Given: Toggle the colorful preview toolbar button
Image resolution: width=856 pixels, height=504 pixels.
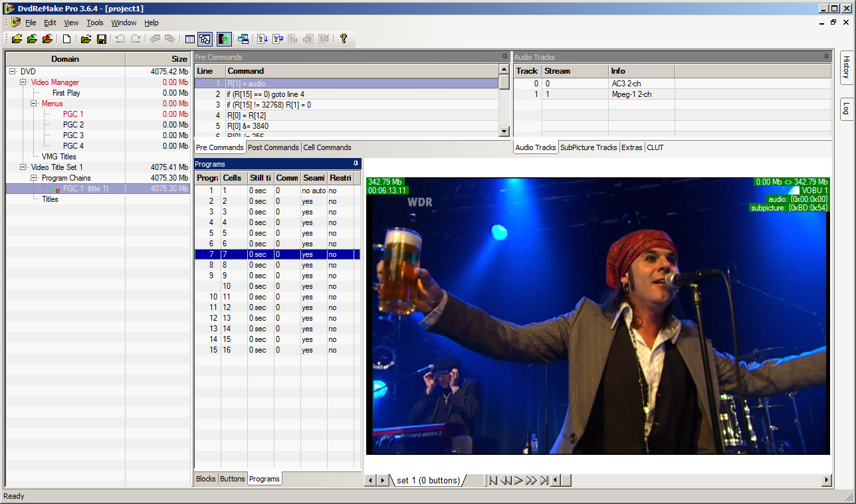Looking at the screenshot, I should [x=224, y=39].
